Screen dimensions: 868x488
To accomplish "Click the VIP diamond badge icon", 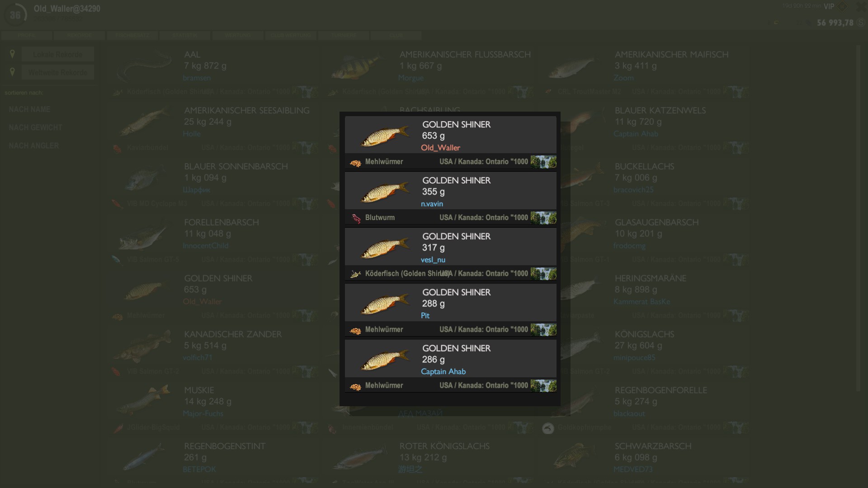I will pos(842,7).
